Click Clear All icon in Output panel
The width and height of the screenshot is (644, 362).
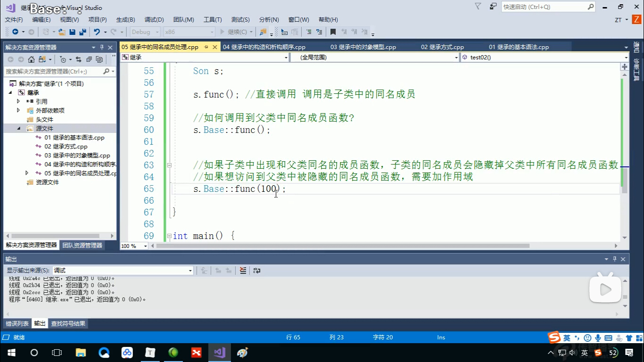243,271
